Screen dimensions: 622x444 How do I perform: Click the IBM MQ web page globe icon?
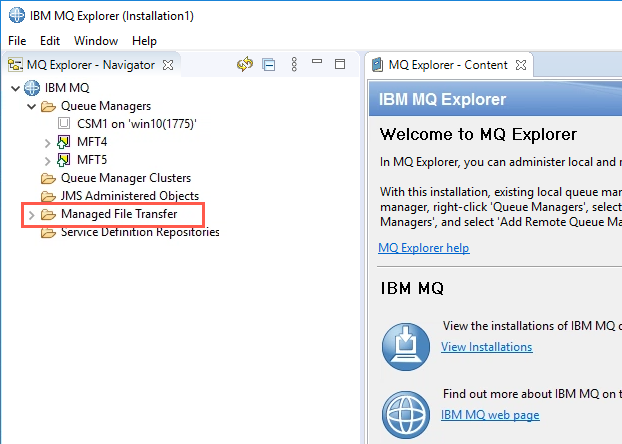coord(405,415)
